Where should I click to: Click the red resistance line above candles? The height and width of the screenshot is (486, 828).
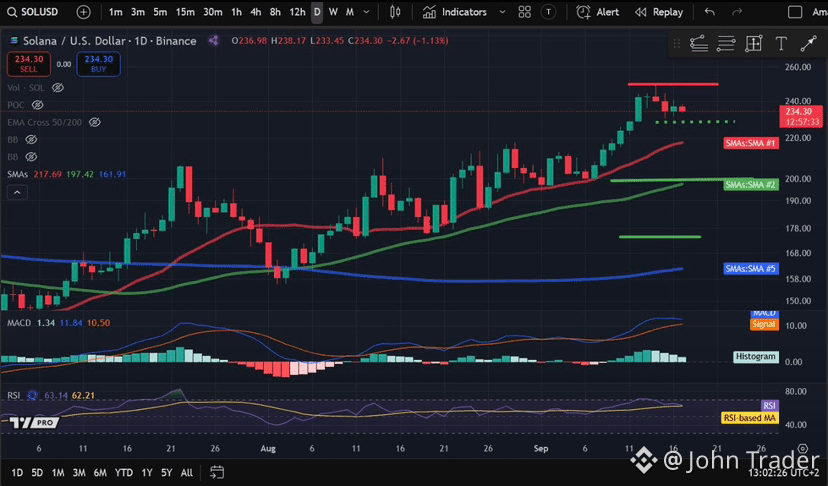click(673, 84)
